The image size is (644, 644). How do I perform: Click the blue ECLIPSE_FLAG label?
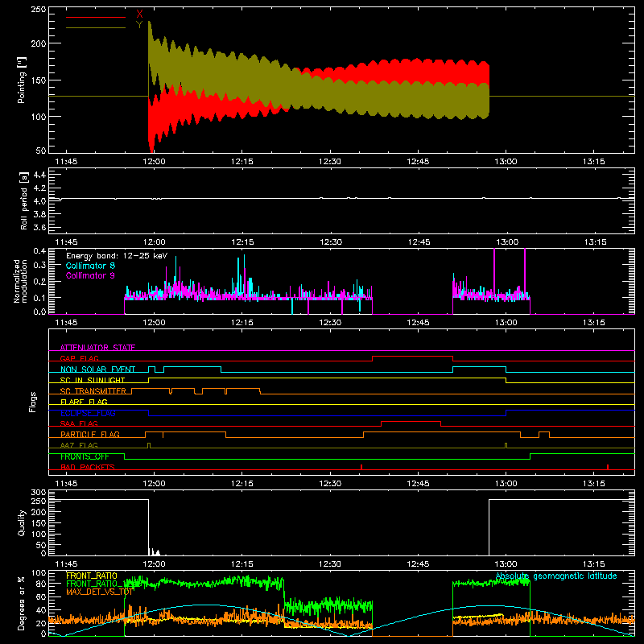(88, 413)
